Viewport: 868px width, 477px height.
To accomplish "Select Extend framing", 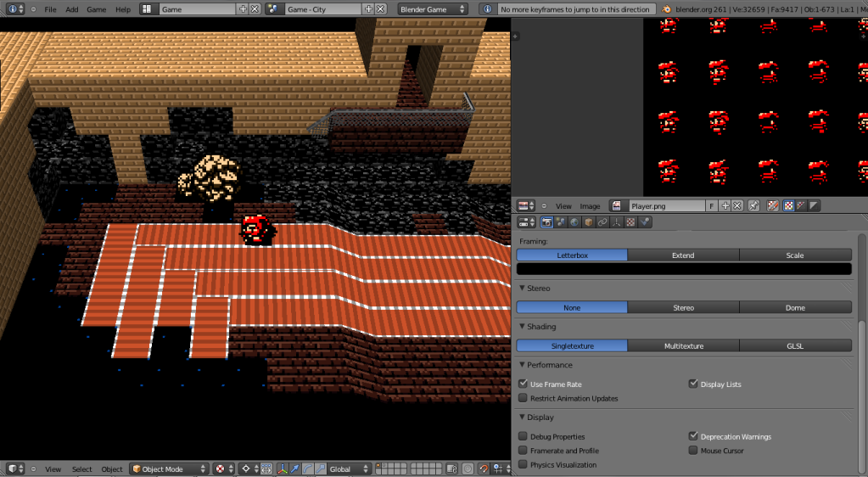I will coord(683,255).
